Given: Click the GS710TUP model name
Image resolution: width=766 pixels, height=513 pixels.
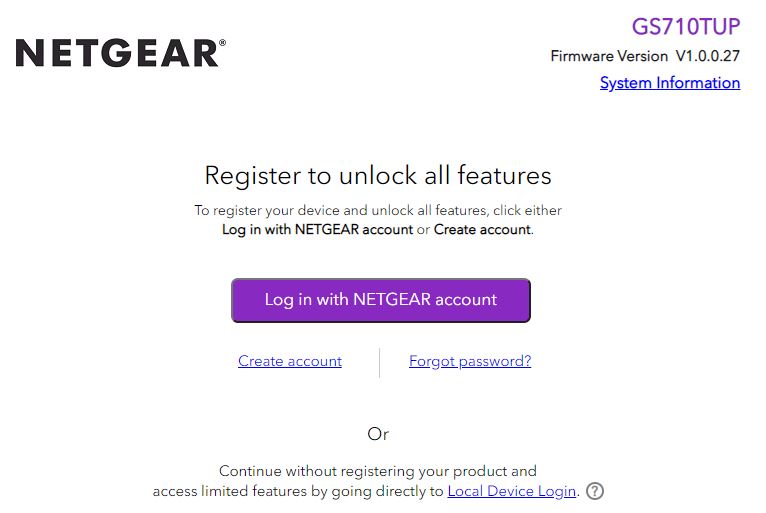Looking at the screenshot, I should click(x=686, y=26).
